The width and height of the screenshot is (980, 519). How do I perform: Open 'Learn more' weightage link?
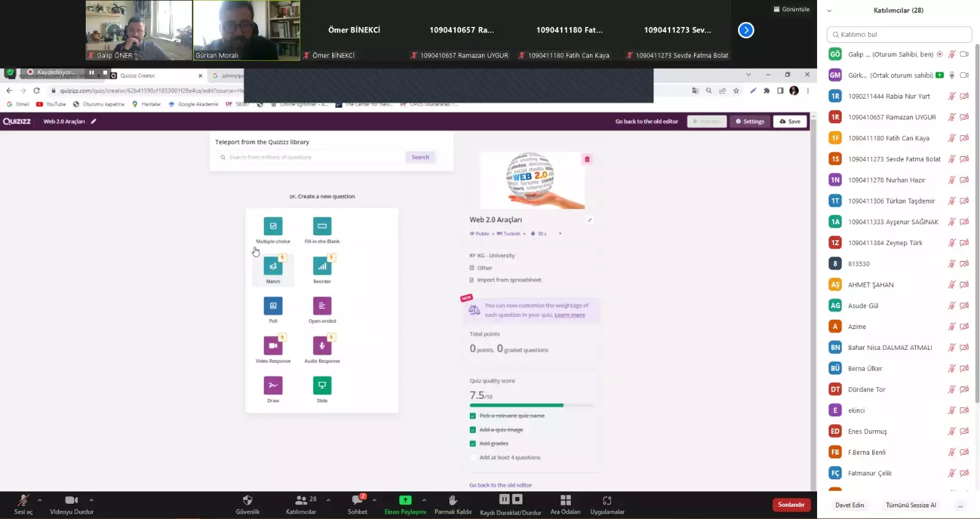[570, 315]
